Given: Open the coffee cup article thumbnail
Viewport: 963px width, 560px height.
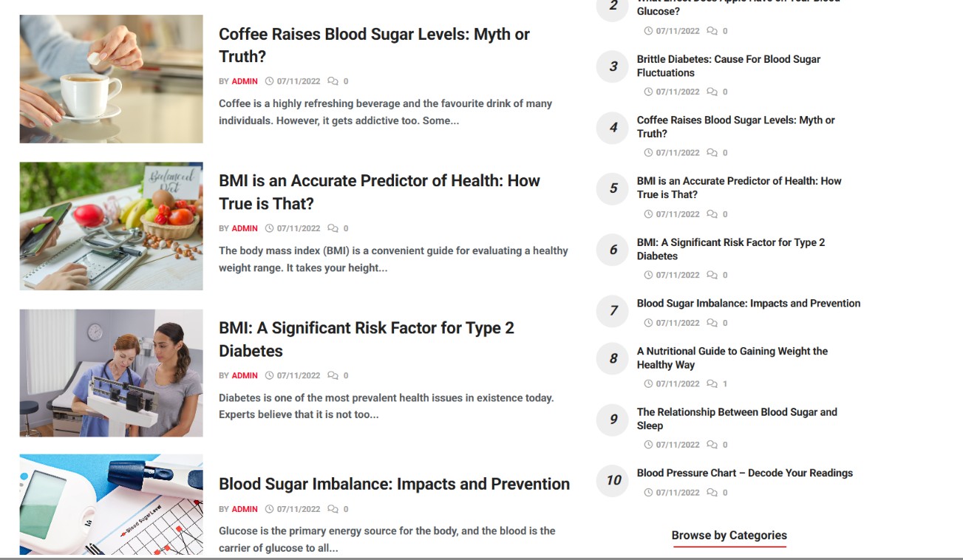Looking at the screenshot, I should (x=111, y=79).
